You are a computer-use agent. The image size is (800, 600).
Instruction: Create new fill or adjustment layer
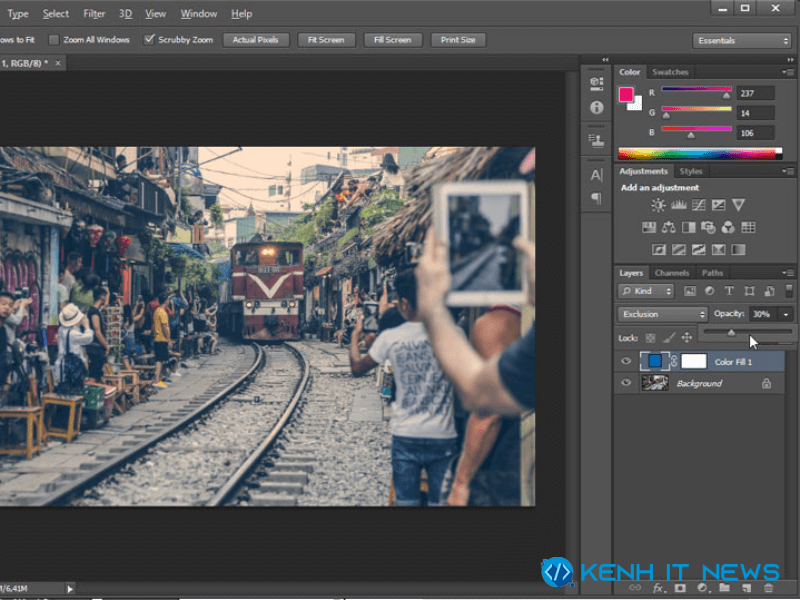pos(703,588)
